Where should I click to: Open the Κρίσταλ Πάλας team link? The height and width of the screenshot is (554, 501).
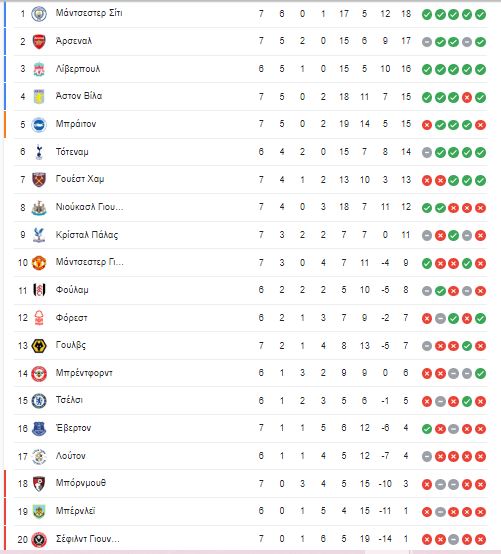(x=87, y=235)
